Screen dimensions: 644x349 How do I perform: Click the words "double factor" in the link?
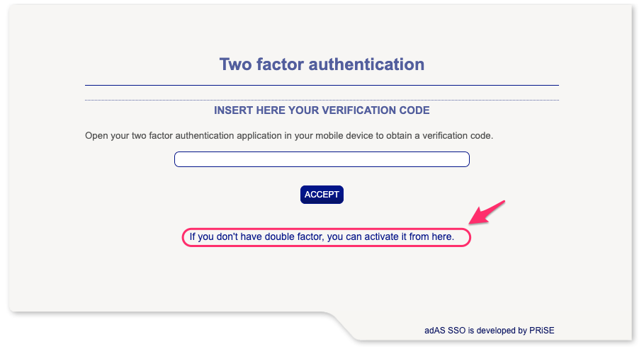(293, 236)
